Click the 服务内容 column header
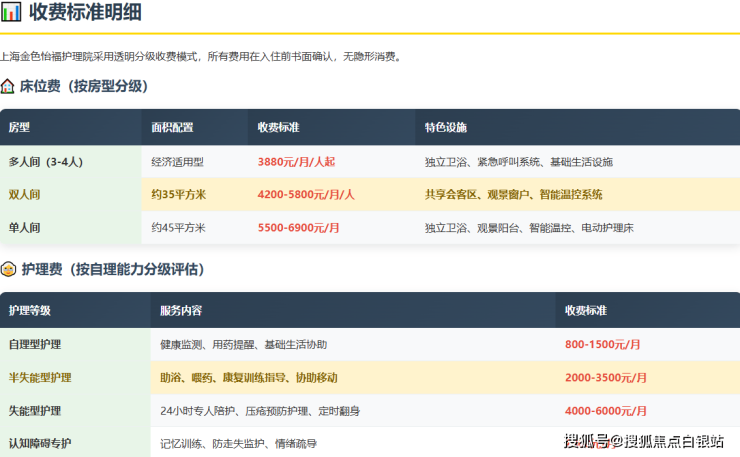 (181, 311)
